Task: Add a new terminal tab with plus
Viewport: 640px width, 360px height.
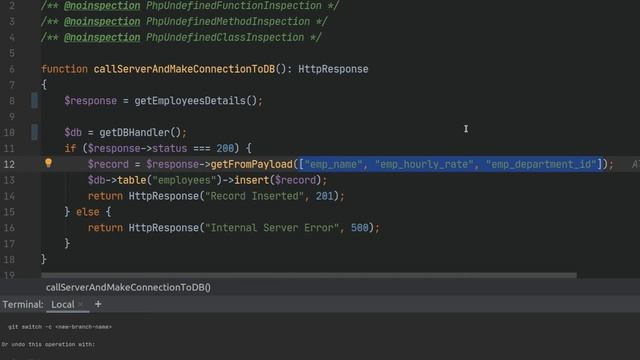Action: pos(98,304)
